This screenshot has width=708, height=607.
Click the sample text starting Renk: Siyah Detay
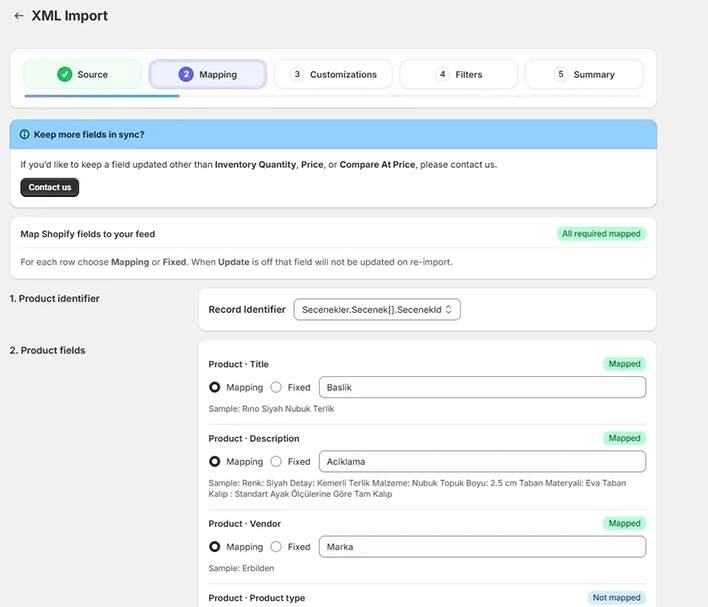tap(417, 488)
